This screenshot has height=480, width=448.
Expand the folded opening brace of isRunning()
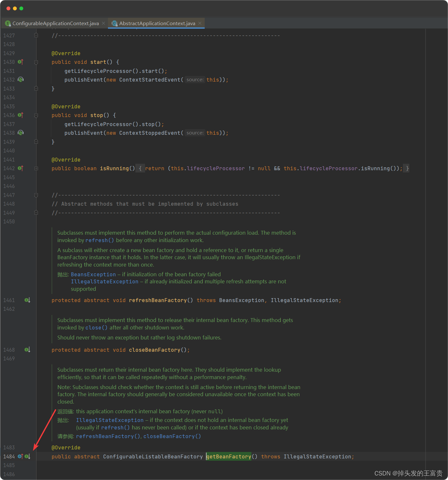click(140, 168)
